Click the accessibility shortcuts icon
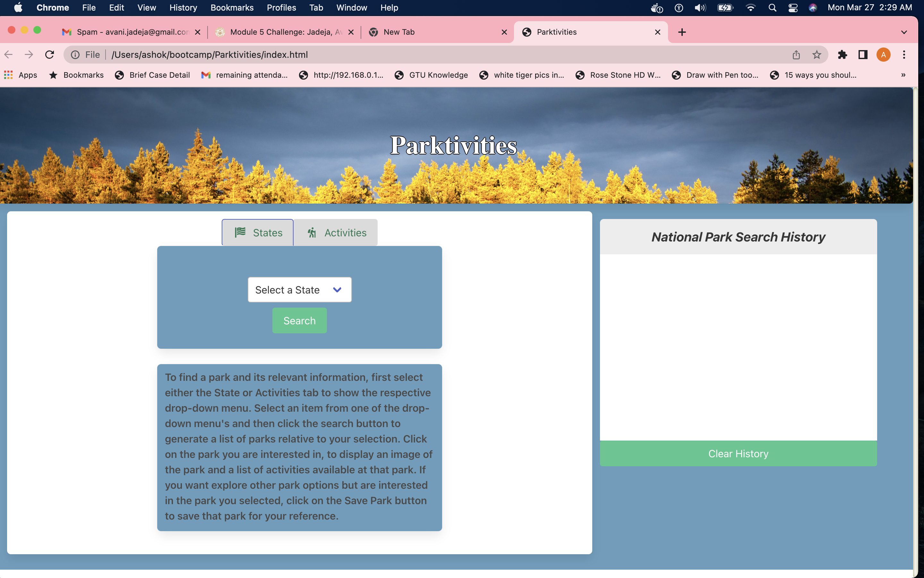Screen dimensions: 924x578 pos(679,8)
